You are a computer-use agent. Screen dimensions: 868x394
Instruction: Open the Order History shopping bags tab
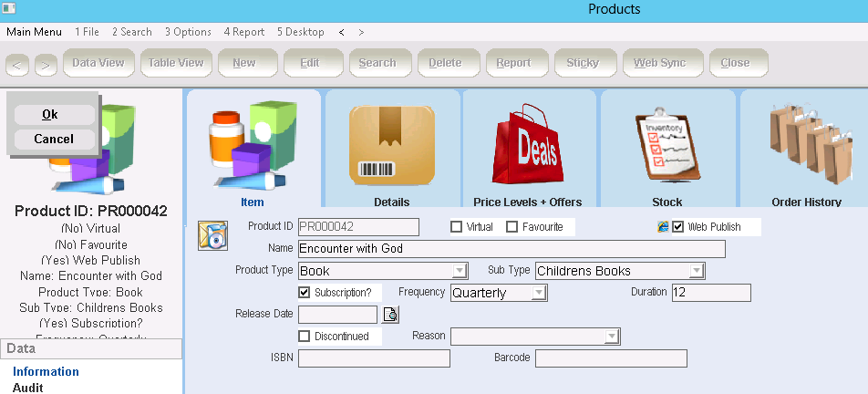coord(810,144)
